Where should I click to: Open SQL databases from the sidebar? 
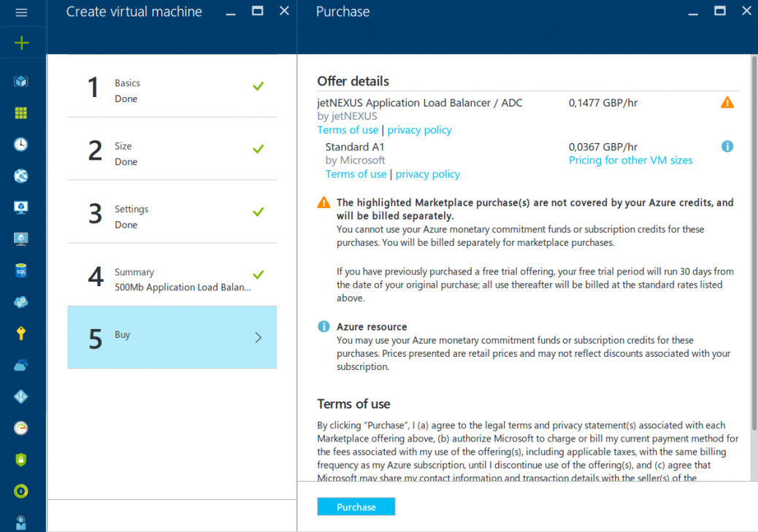point(23,271)
